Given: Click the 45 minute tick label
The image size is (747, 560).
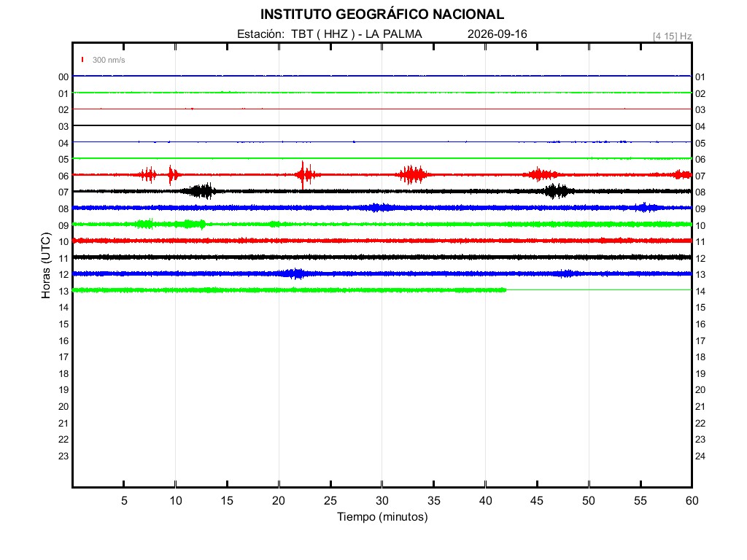Looking at the screenshot, I should 536,500.
